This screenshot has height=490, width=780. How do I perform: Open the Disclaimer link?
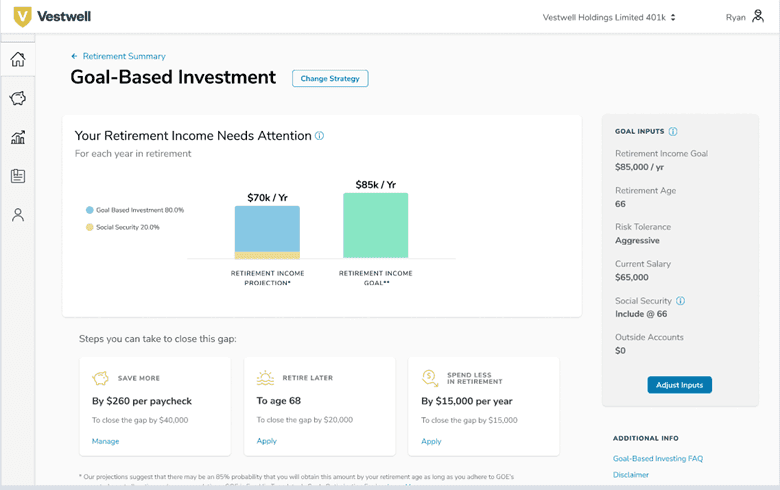(631, 475)
